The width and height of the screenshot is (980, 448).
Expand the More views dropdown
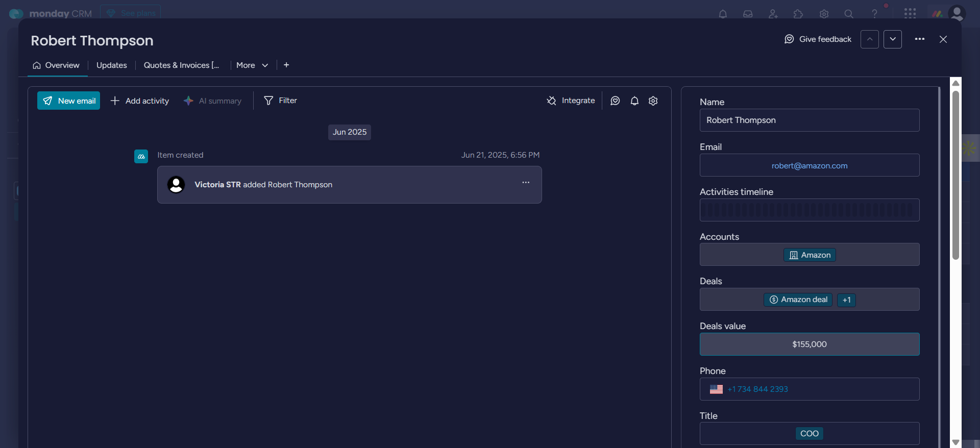pos(252,65)
